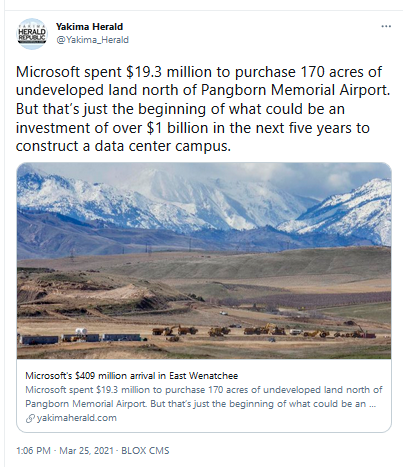Click the white storage tank in the photo

pos(82,332)
